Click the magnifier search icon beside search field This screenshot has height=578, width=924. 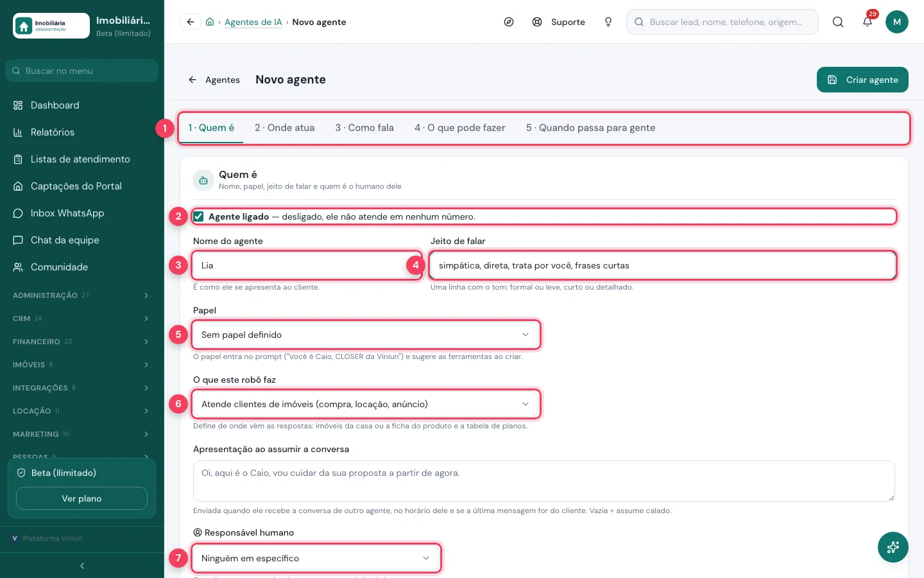838,22
